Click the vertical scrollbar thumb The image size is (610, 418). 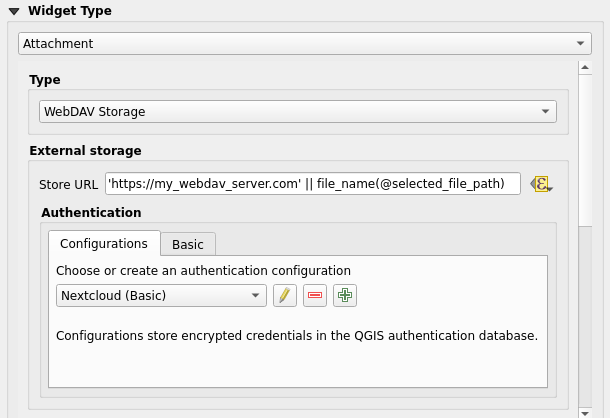coord(585,150)
